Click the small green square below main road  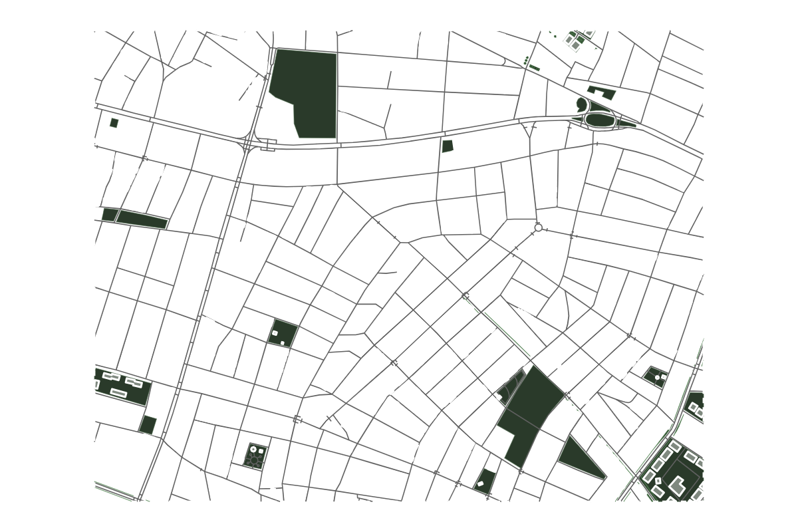point(448,146)
